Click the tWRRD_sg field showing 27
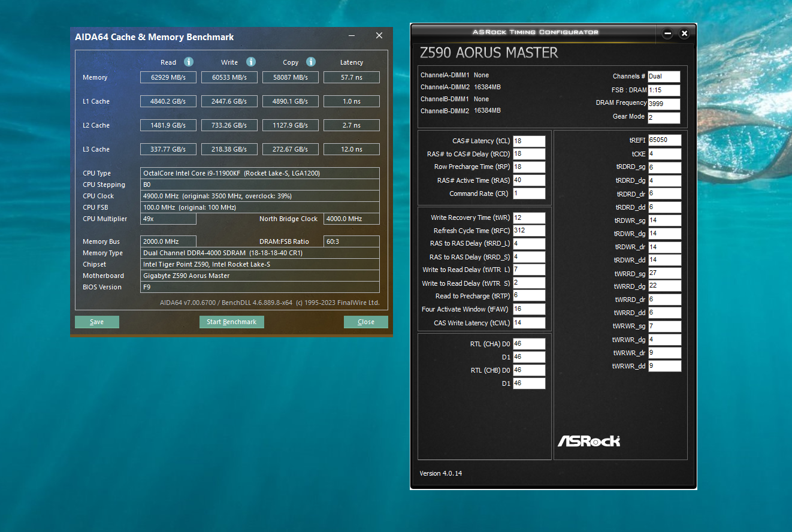This screenshot has width=792, height=532. tap(664, 273)
